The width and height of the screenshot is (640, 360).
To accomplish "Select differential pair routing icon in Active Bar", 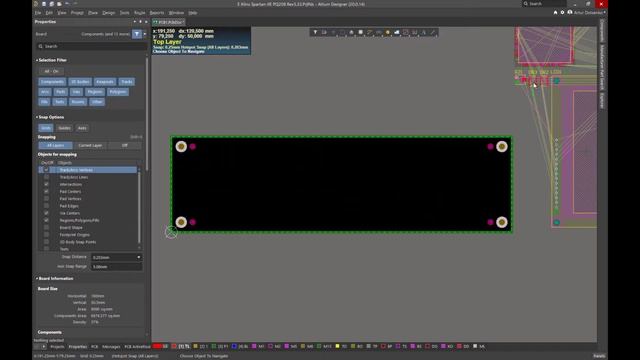I will click(x=378, y=32).
